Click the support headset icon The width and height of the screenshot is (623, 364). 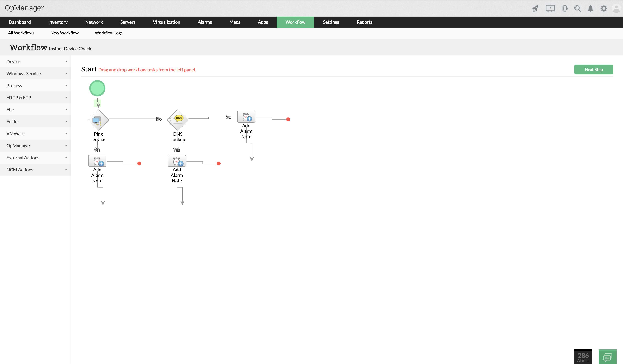click(x=565, y=8)
